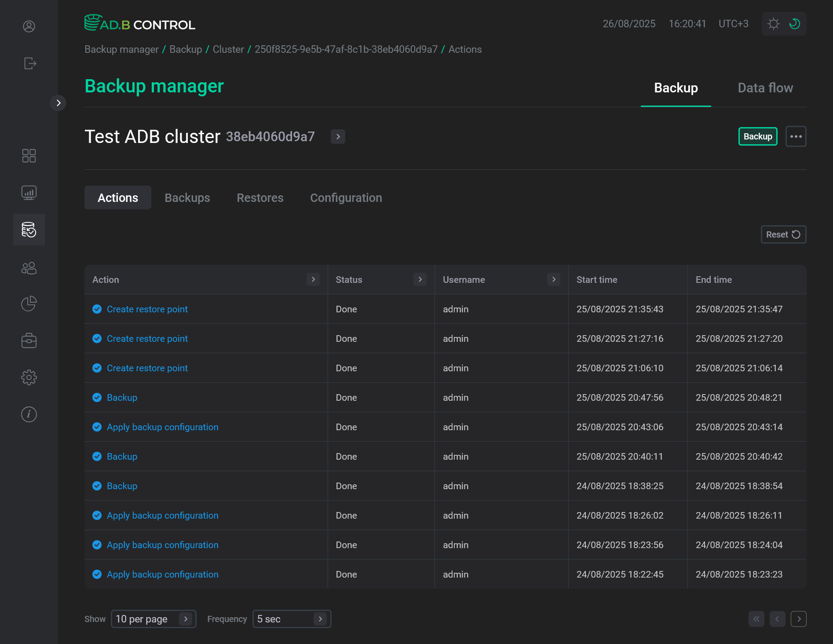Toggle the sidebar open with arrow

[58, 103]
